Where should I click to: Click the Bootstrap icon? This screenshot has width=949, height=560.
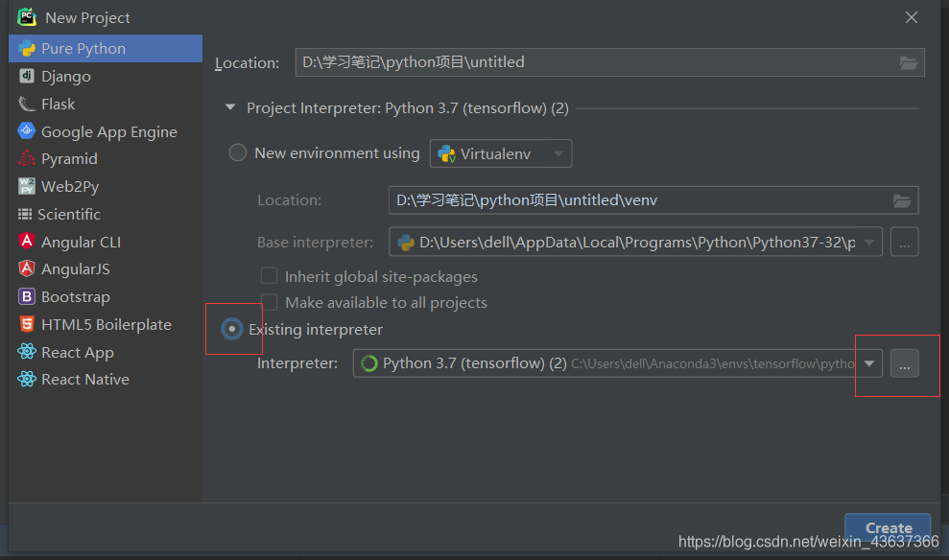[27, 296]
